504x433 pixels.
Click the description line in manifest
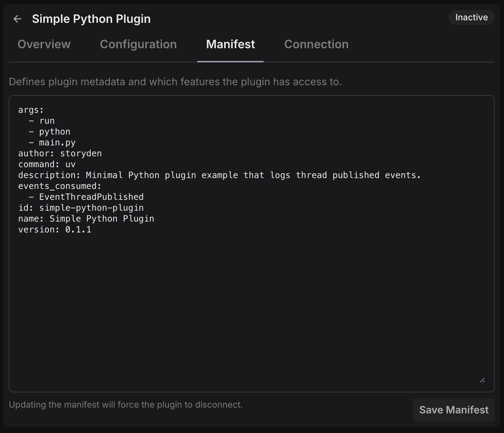[x=219, y=175]
